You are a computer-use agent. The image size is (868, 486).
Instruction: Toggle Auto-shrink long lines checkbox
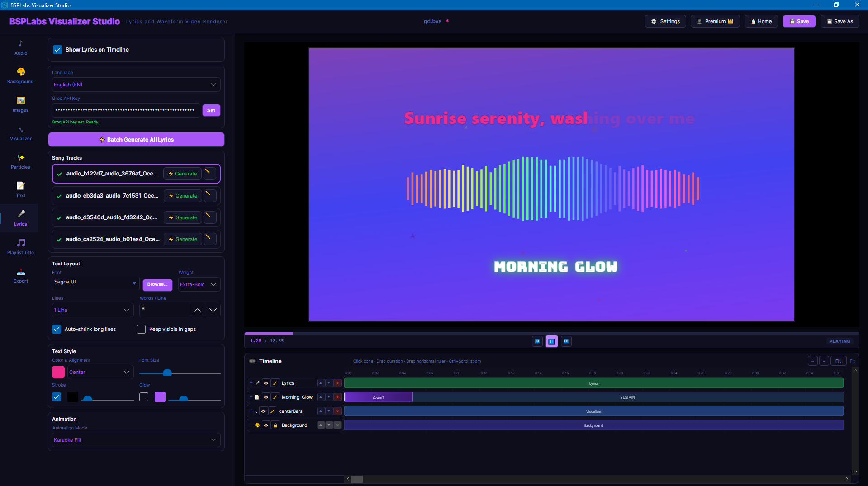point(57,329)
